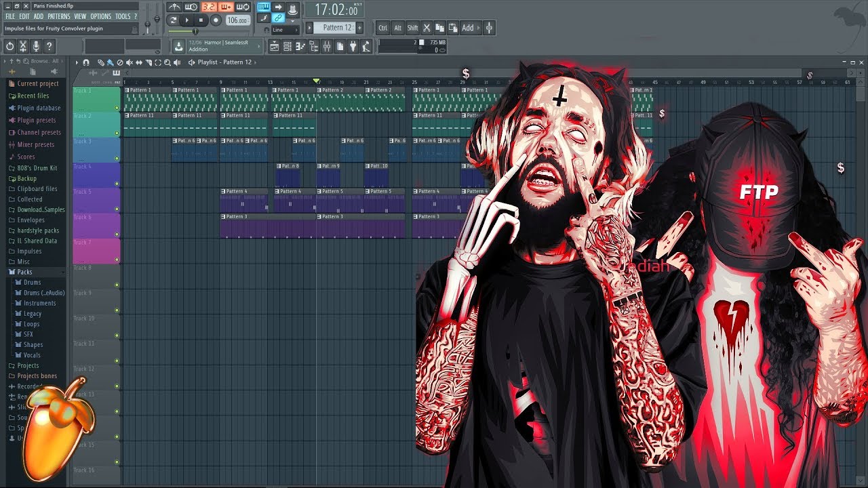Click the vertical zoom icon after Add

click(x=489, y=28)
